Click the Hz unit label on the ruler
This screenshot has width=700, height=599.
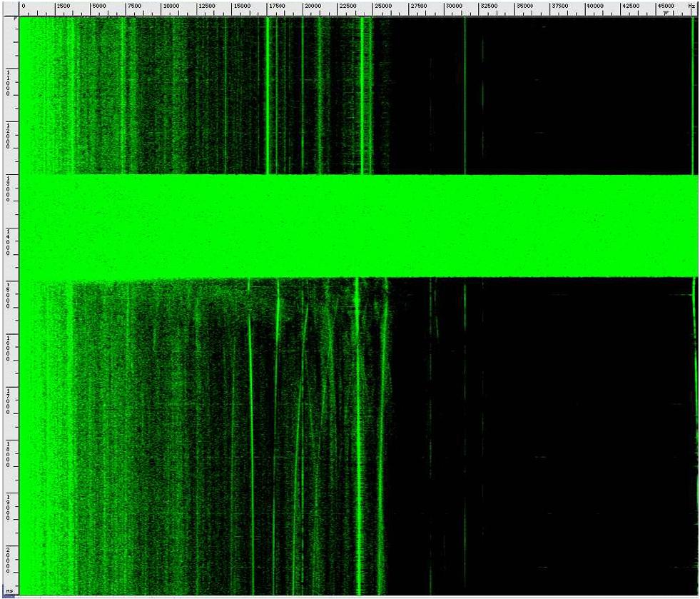pos(691,6)
